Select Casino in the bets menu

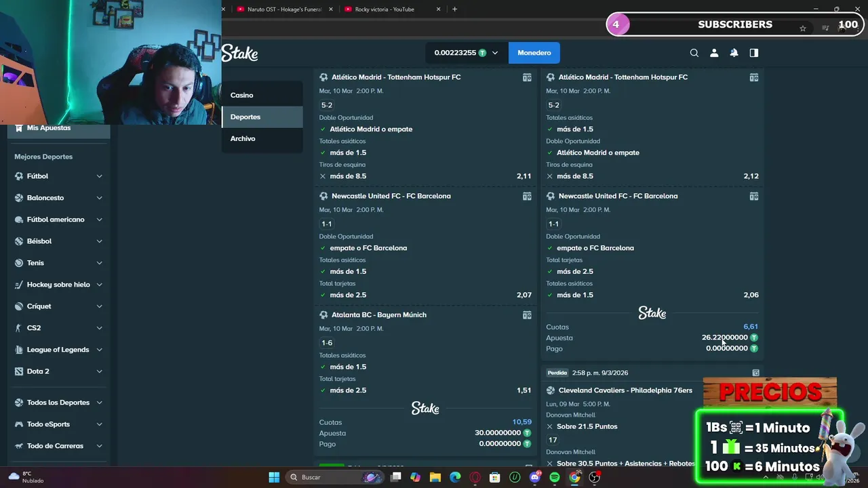[x=262, y=96]
